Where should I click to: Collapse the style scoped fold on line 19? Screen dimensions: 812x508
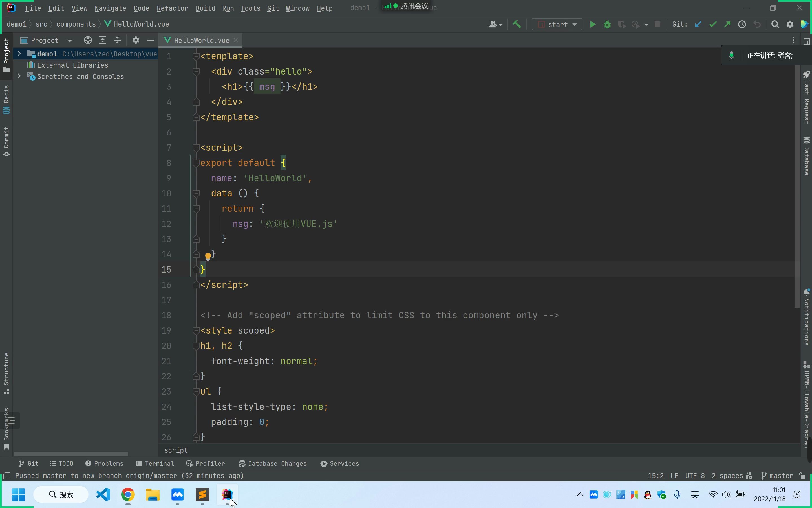[x=196, y=330]
